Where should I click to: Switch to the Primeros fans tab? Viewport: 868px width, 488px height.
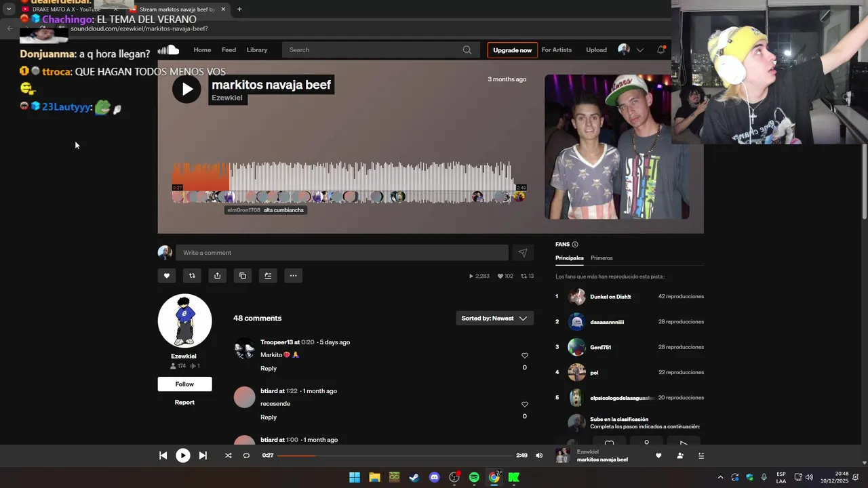[x=601, y=258]
